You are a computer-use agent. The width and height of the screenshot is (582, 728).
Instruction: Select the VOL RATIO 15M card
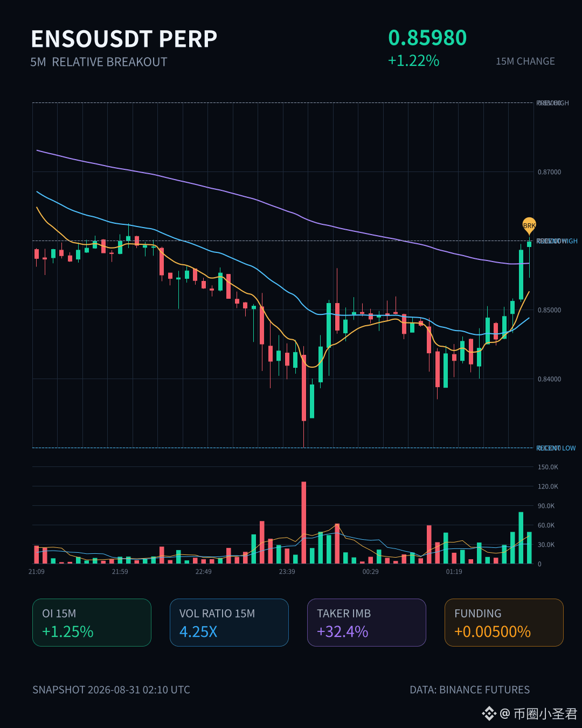(x=229, y=622)
